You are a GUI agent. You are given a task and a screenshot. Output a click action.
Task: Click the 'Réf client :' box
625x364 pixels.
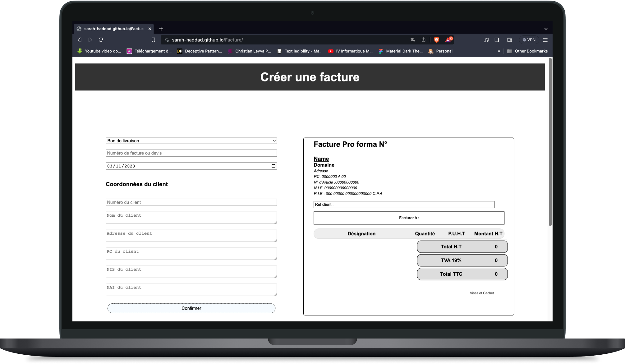(404, 205)
